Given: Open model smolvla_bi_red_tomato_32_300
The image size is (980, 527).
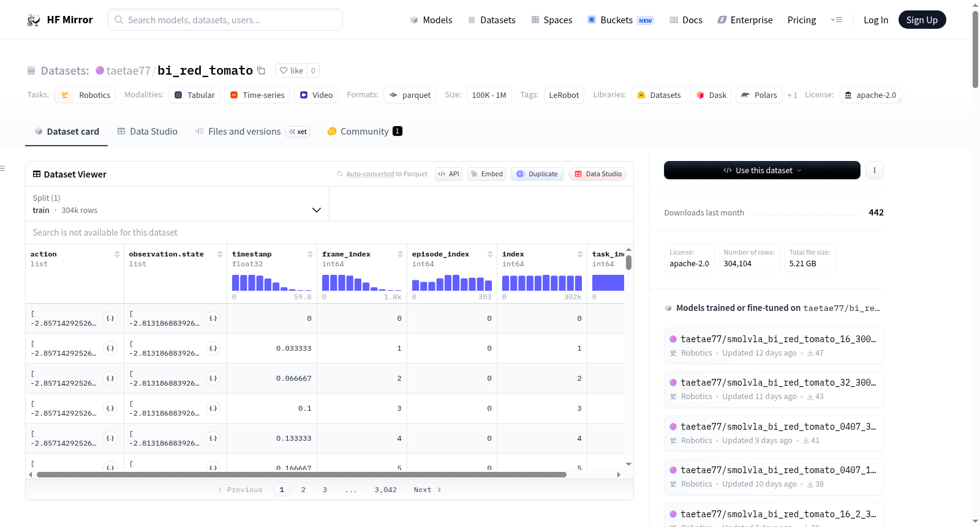Looking at the screenshot, I should 774,389.
